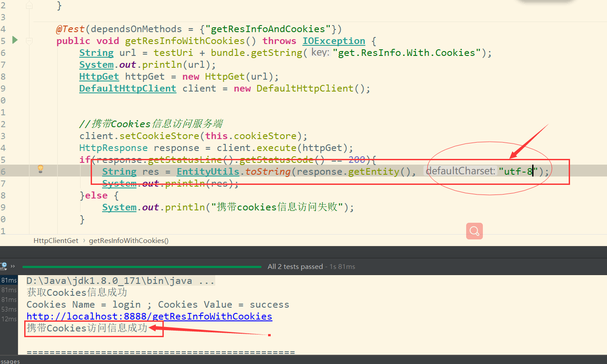Select the 53ms test result row
Image resolution: width=607 pixels, height=364 pixels.
coord(9,309)
